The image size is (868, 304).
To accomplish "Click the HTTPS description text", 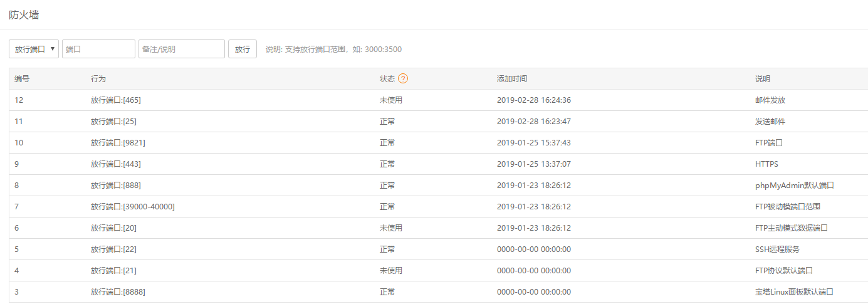I will (x=766, y=164).
